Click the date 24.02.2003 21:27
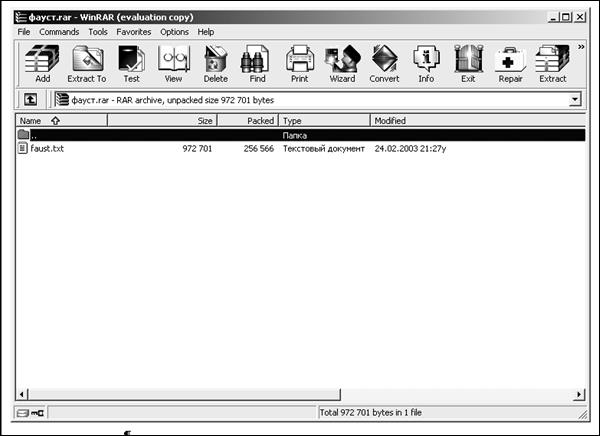This screenshot has height=436, width=600. [410, 149]
